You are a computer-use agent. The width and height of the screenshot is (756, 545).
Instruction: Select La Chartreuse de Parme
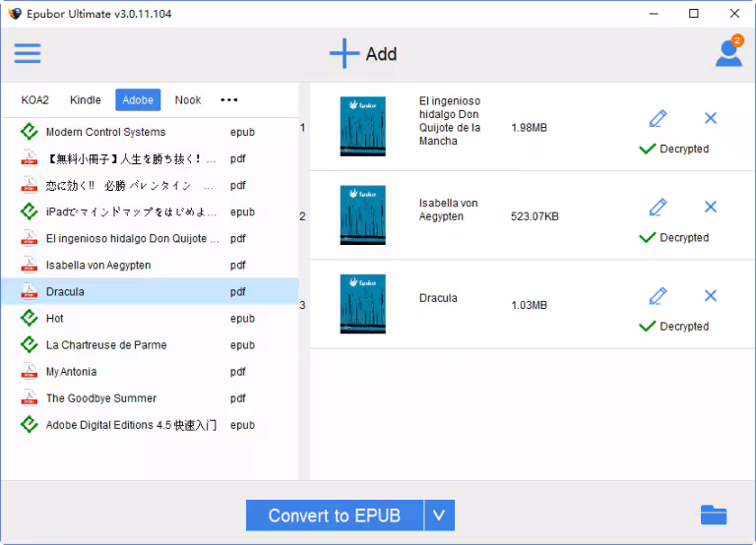click(151, 344)
